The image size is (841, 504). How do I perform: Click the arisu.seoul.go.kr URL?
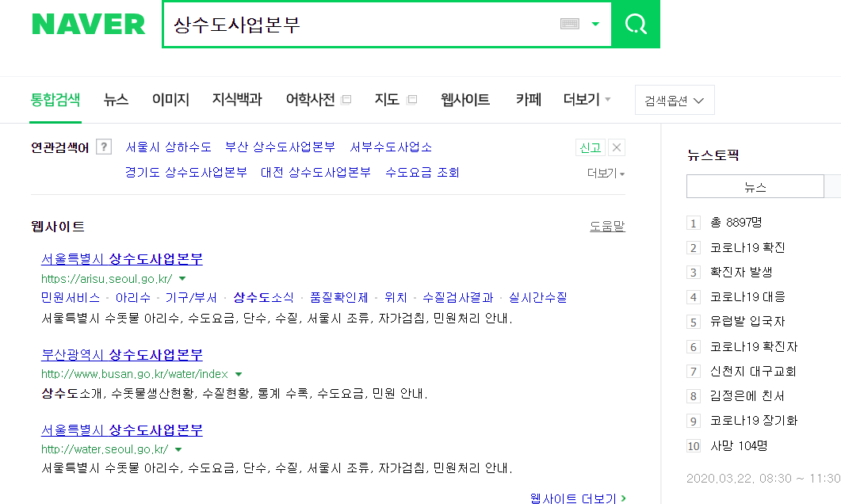107,279
